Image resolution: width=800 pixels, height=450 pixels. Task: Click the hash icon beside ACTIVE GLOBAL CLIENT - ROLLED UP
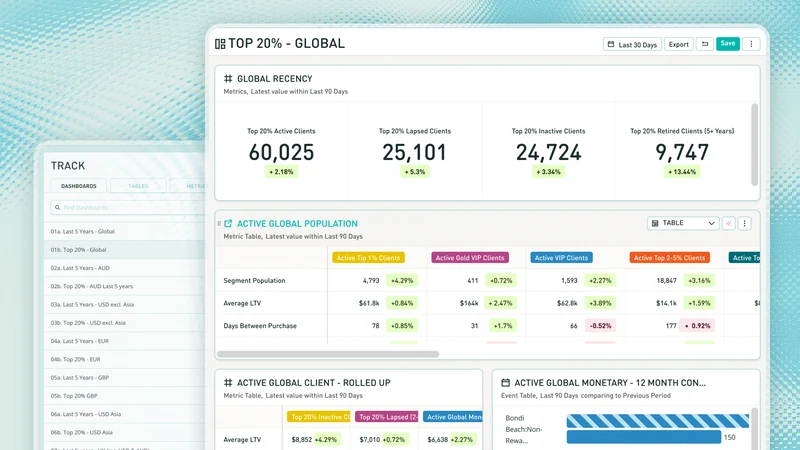coord(228,383)
